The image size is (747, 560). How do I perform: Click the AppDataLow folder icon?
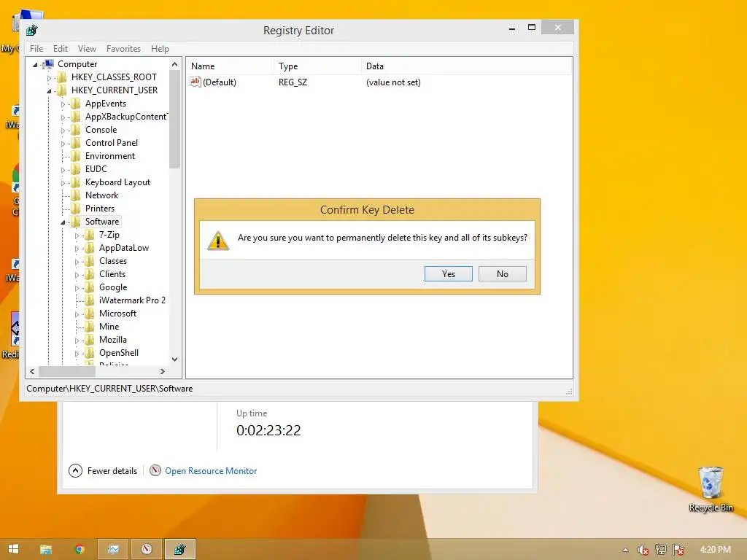[89, 248]
